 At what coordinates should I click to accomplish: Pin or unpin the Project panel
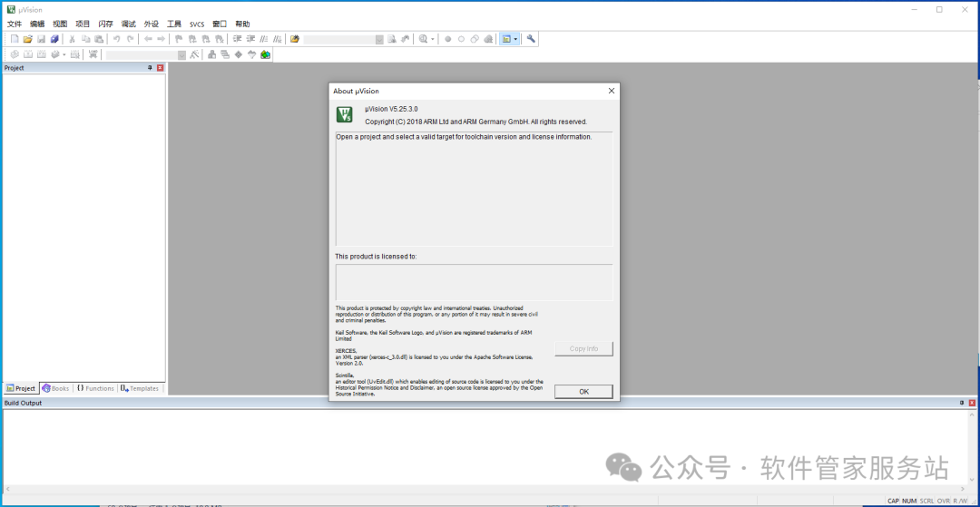click(x=150, y=67)
